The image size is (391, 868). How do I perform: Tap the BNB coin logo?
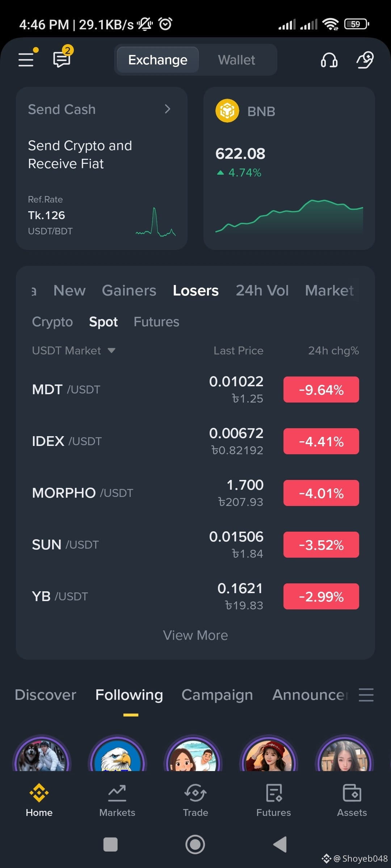(x=227, y=111)
